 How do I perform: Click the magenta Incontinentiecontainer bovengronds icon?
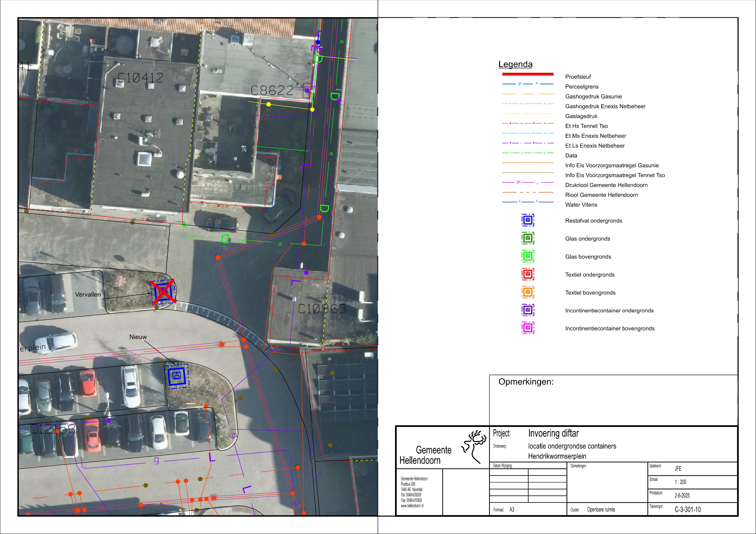coord(527,328)
